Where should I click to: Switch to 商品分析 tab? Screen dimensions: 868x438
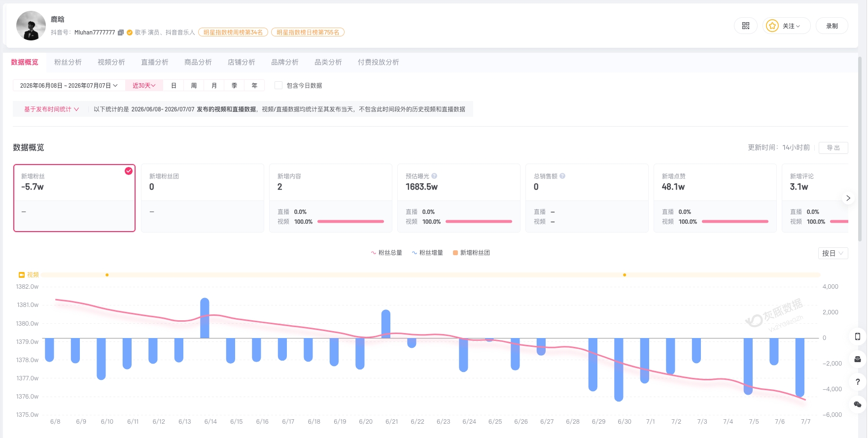(x=198, y=62)
